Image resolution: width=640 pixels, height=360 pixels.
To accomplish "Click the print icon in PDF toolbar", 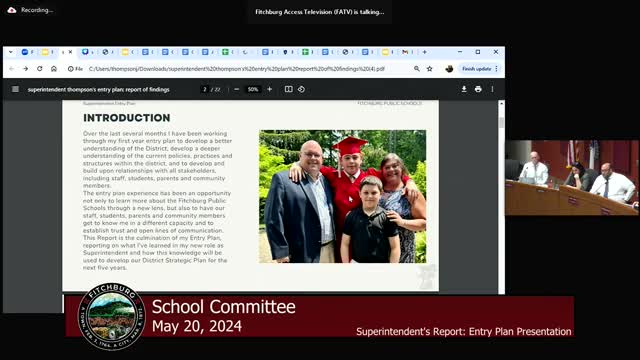I will [x=478, y=89].
